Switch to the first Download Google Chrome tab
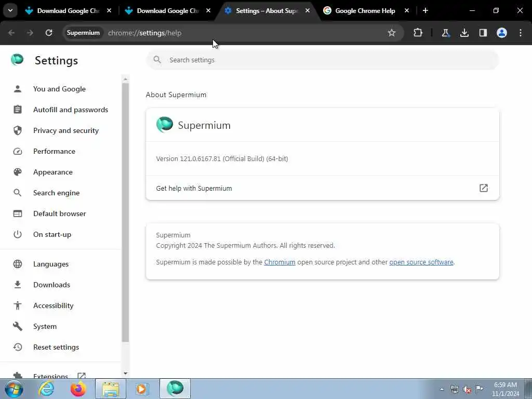 (x=68, y=11)
